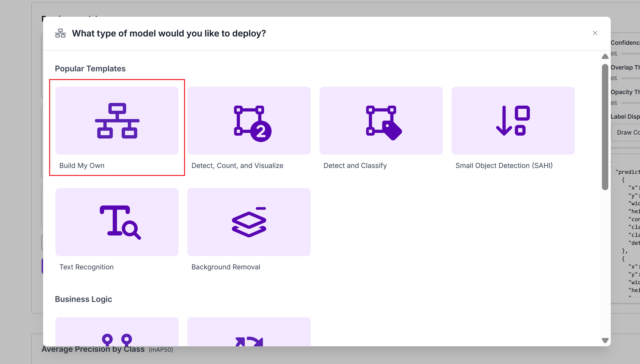640x364 pixels.
Task: Click the Confidence slider in background panel
Action: (630, 54)
